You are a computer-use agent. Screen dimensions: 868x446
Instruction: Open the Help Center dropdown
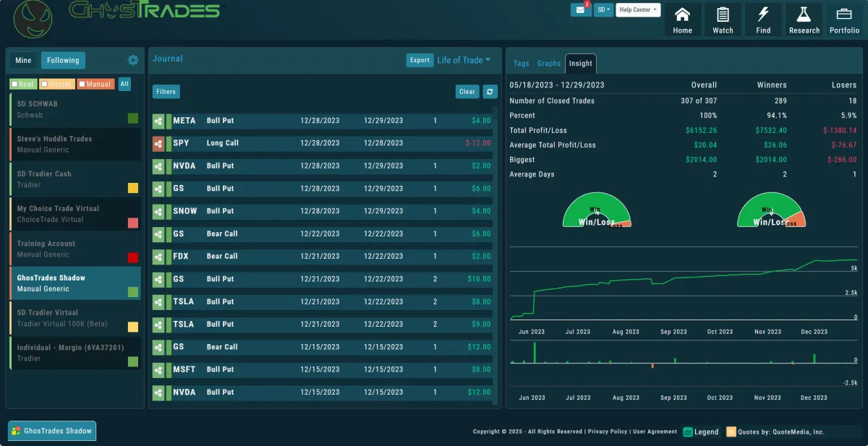pos(638,10)
